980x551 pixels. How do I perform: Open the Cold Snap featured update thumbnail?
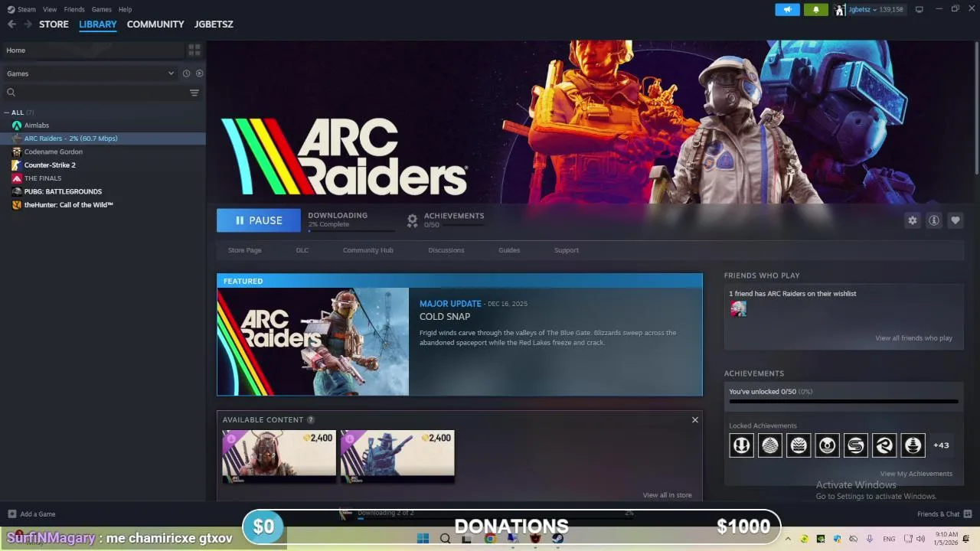click(312, 341)
